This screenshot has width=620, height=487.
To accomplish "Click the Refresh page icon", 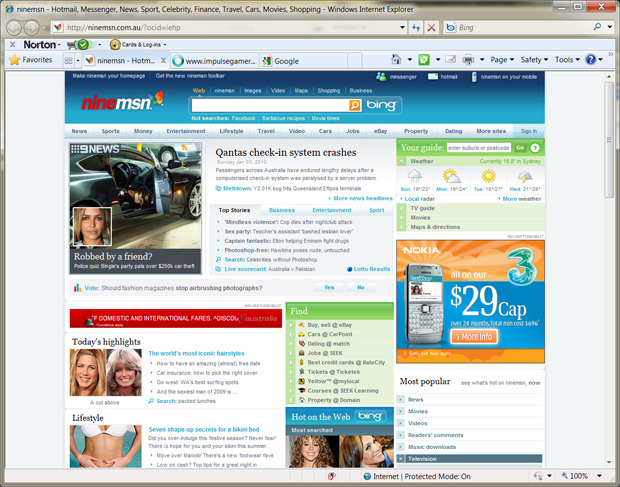I will click(416, 28).
